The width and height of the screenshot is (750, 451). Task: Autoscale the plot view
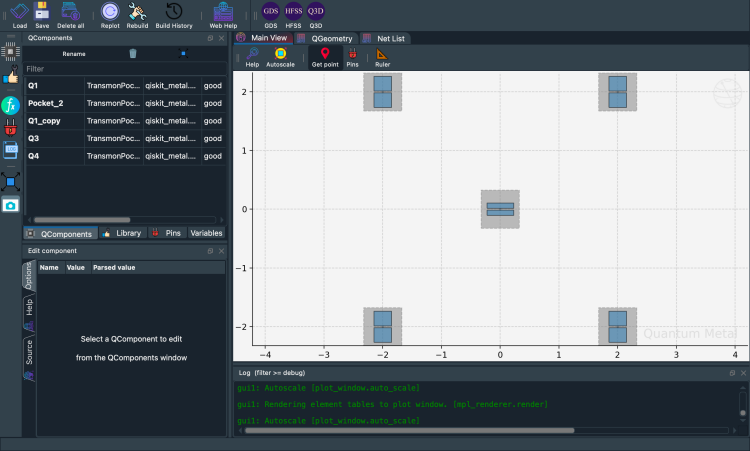pos(280,57)
